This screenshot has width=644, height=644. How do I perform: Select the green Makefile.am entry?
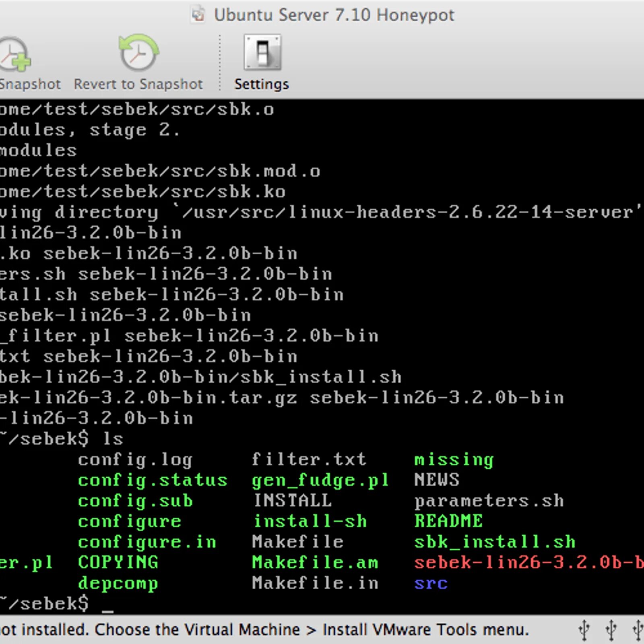point(315,562)
